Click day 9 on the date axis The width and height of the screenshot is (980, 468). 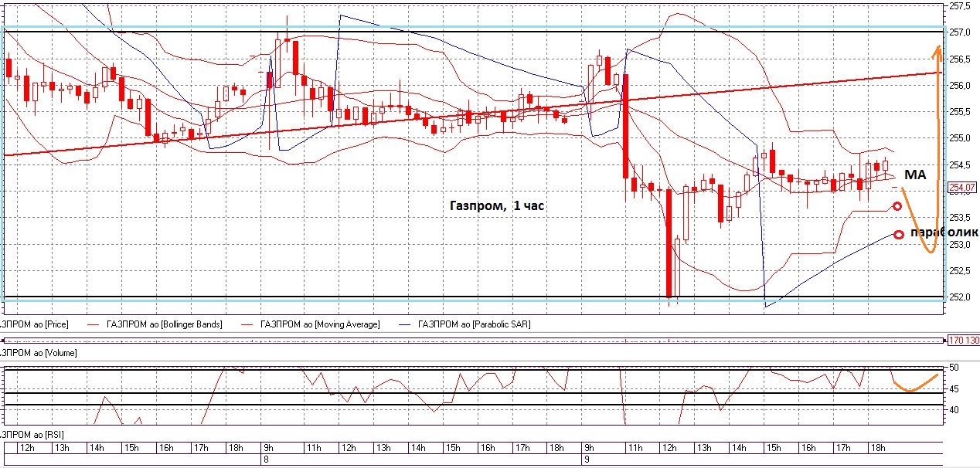(x=588, y=459)
